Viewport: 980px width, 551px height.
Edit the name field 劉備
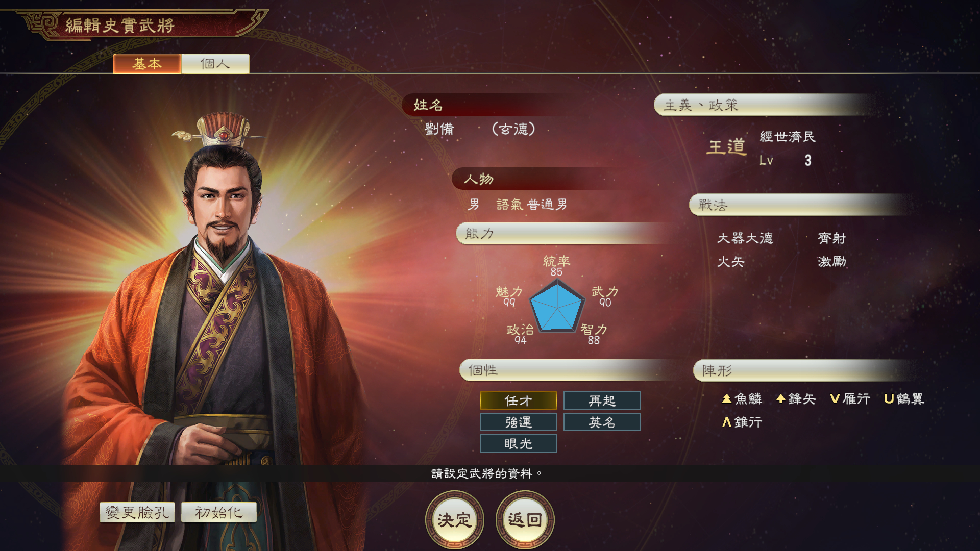tap(439, 129)
